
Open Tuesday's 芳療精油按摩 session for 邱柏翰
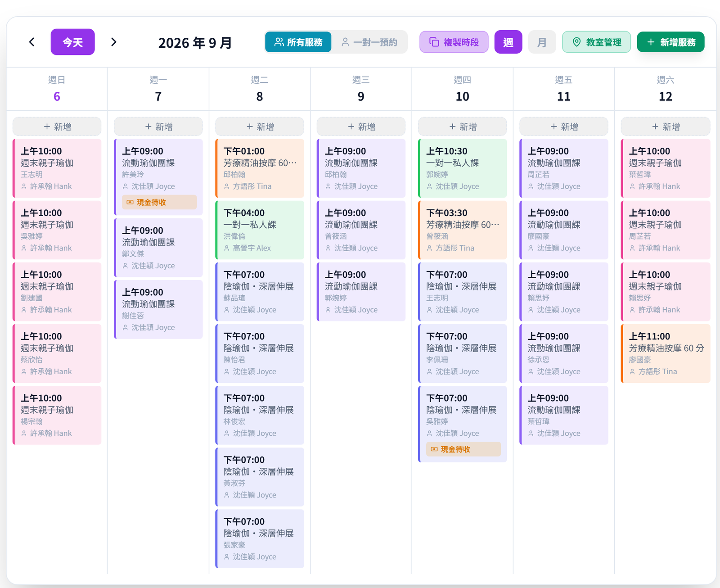click(260, 168)
